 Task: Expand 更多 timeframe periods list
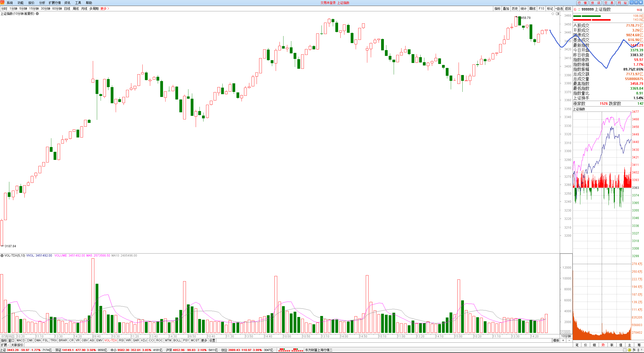[x=104, y=9]
